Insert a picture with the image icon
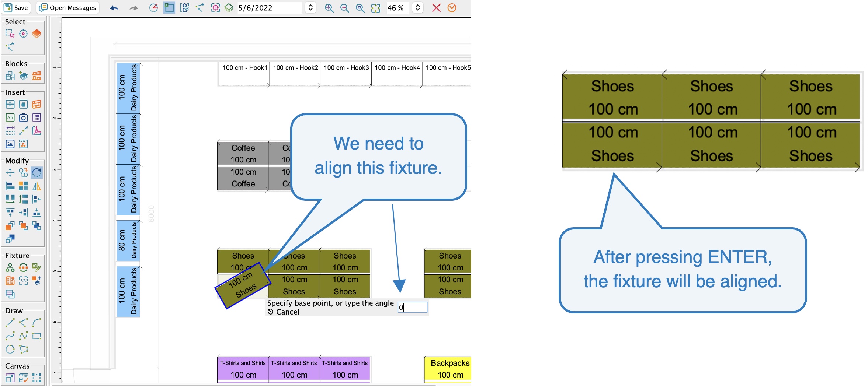The image size is (868, 386). coord(10,144)
